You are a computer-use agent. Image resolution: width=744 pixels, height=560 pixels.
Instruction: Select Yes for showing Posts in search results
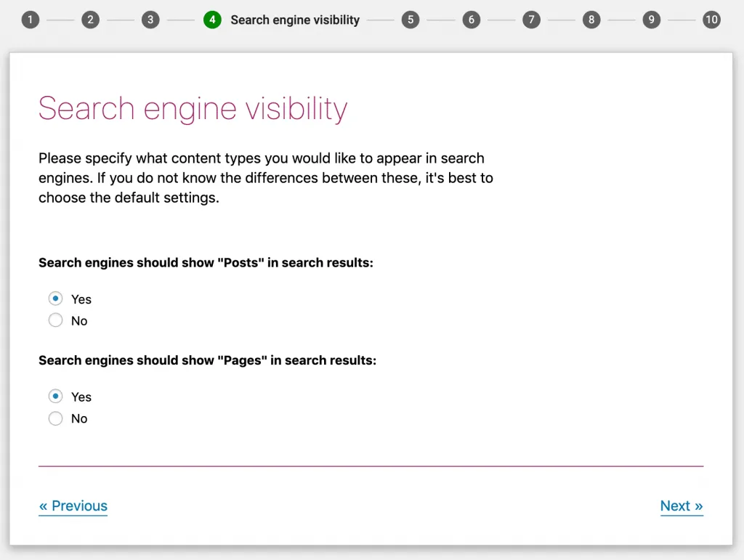click(x=56, y=299)
